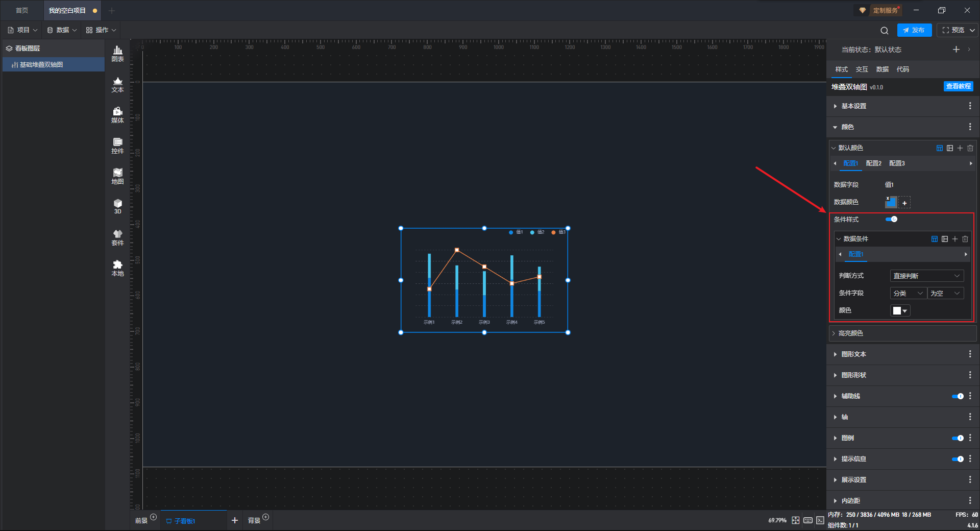Open the 文本 text component panel
980x531 pixels.
coord(117,84)
